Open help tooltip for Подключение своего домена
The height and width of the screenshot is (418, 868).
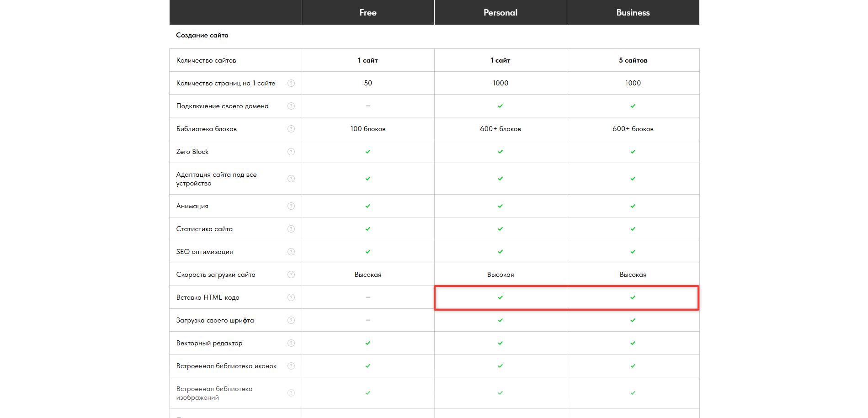coord(291,106)
